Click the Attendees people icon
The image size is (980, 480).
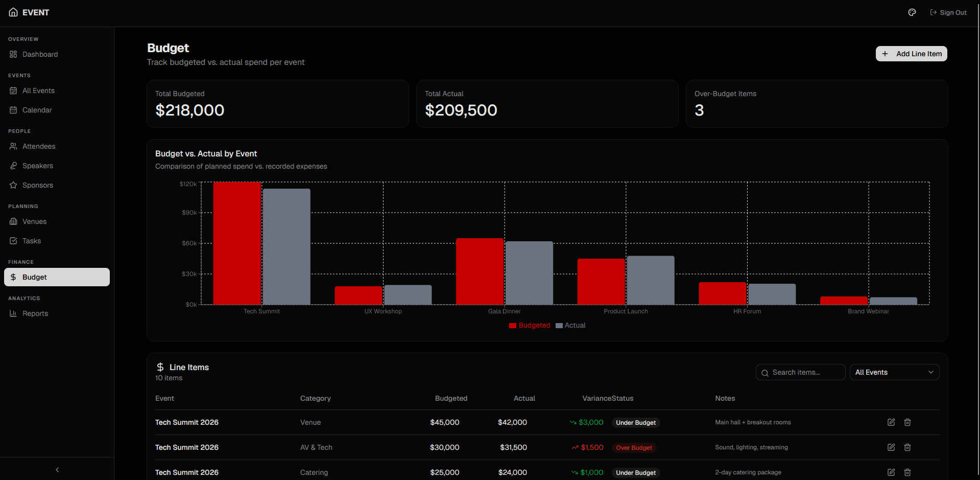tap(13, 146)
